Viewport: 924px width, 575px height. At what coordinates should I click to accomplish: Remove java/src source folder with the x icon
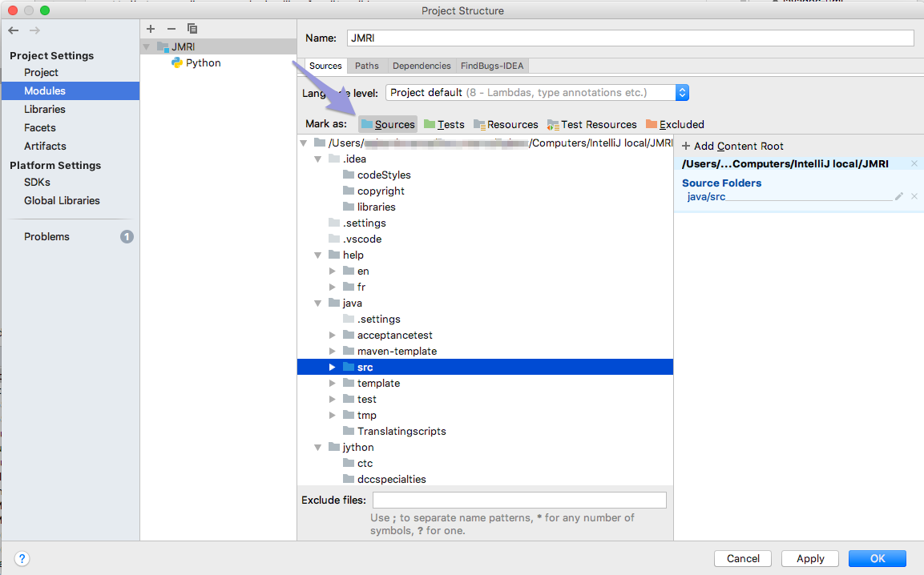click(x=914, y=195)
